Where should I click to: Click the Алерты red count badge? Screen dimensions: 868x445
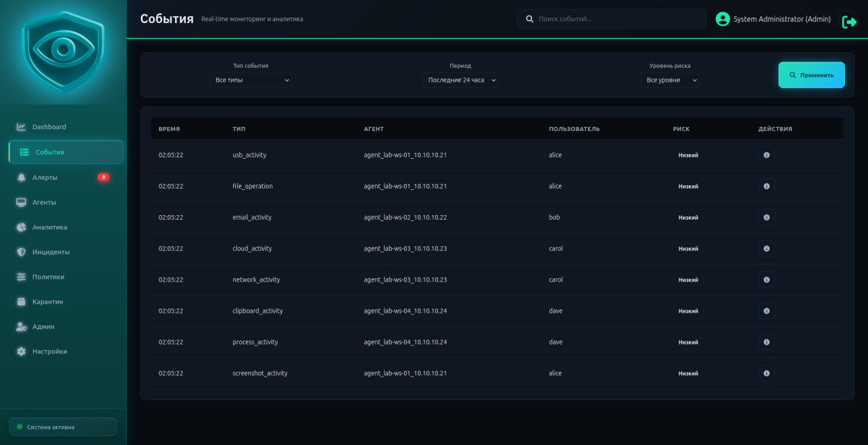click(x=103, y=177)
